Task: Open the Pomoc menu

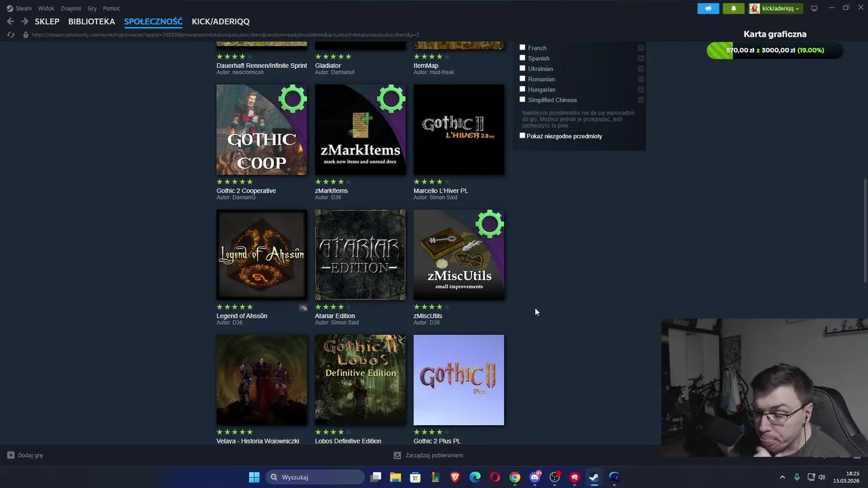Action: tap(111, 8)
